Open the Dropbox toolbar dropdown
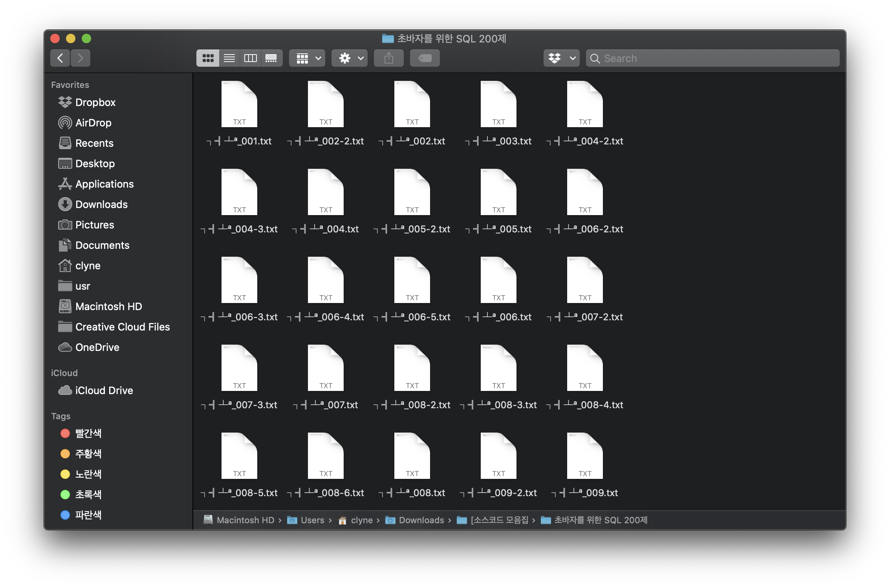890x588 pixels. [x=561, y=58]
